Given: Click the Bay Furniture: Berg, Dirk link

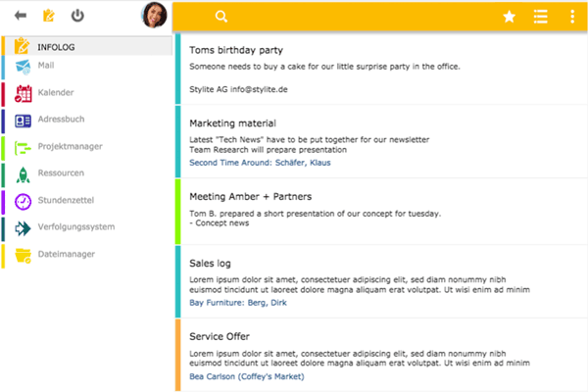Looking at the screenshot, I should coord(239,303).
